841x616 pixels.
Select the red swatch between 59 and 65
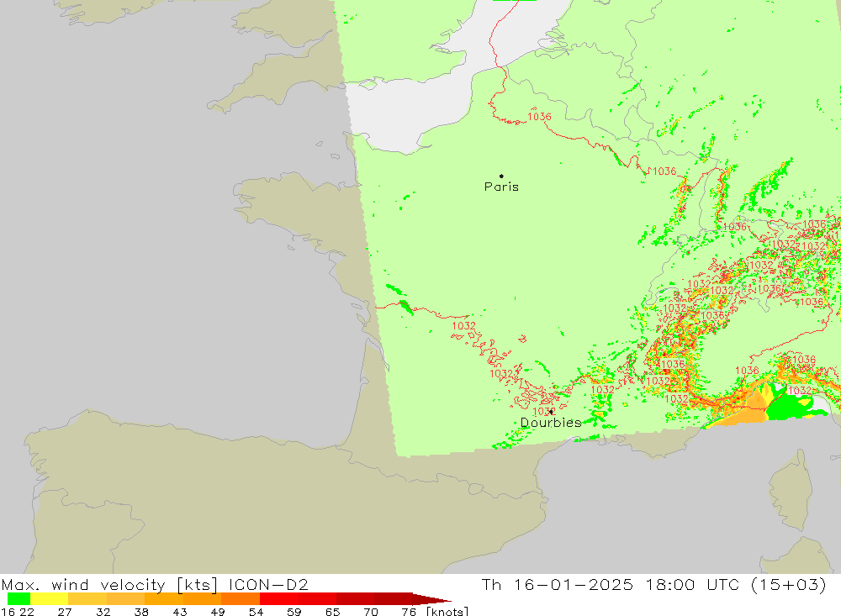pyautogui.click(x=317, y=599)
